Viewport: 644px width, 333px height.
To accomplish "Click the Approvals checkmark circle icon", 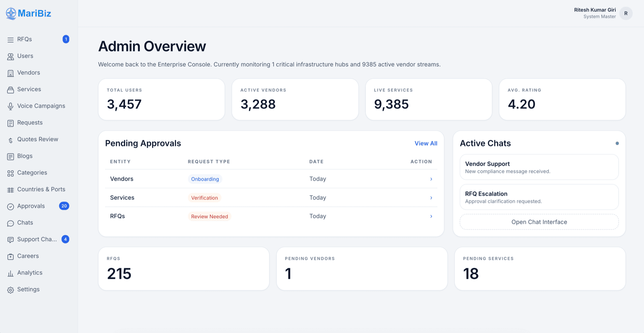I will click(10, 206).
